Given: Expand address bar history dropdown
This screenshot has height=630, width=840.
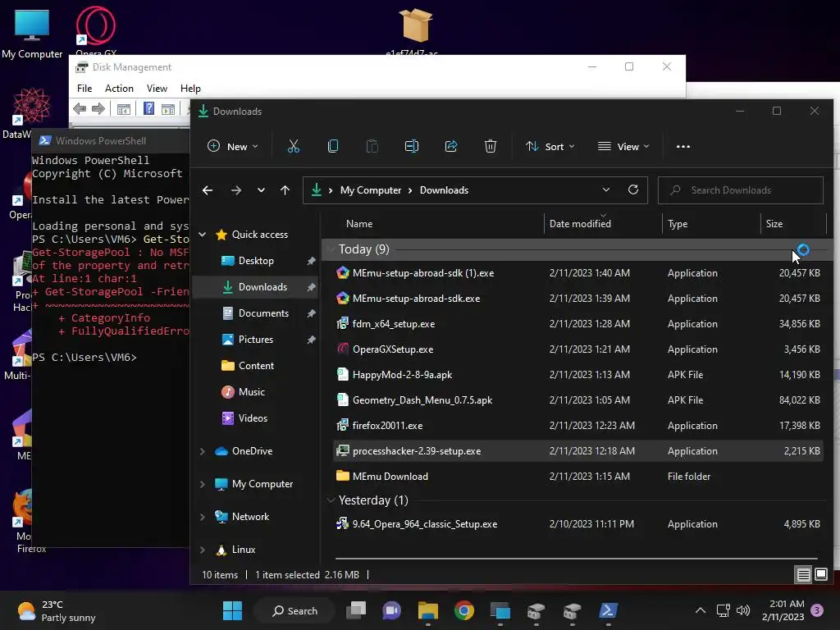Looking at the screenshot, I should [x=606, y=189].
